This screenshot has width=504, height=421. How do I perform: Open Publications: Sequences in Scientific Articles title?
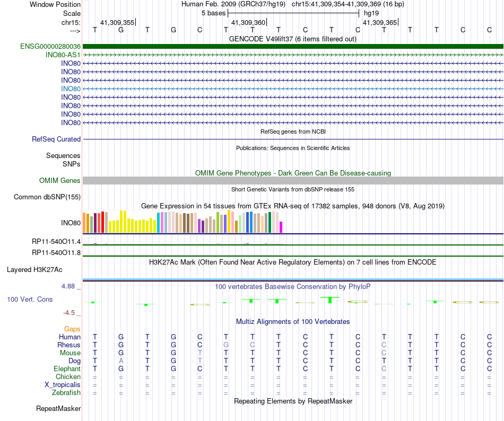(293, 148)
